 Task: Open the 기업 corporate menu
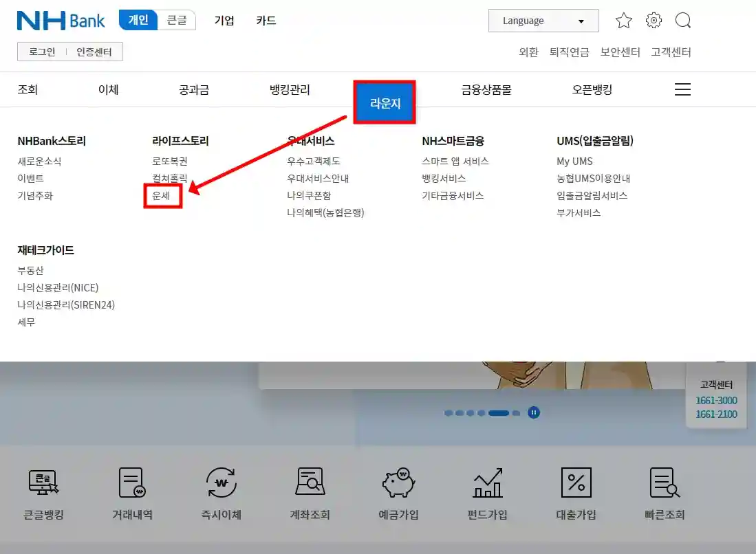pyautogui.click(x=224, y=20)
